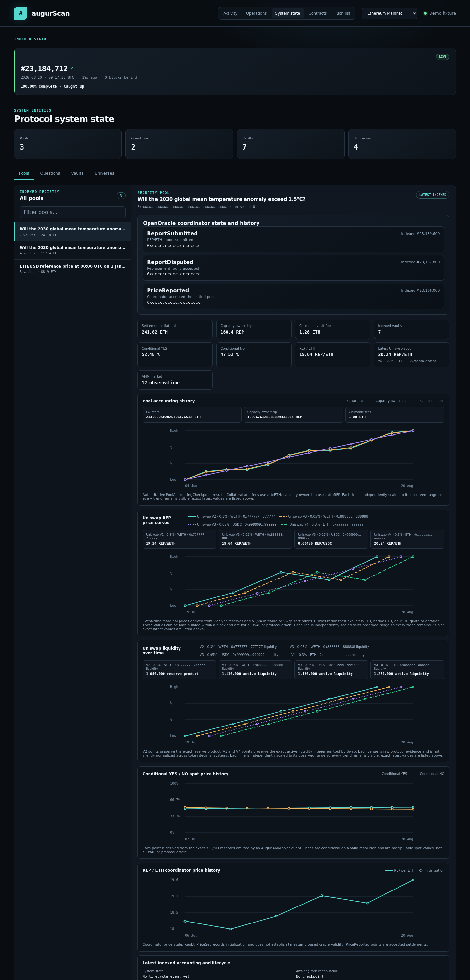Click the LATEST INDEXED badge
470x980 pixels.
(433, 195)
